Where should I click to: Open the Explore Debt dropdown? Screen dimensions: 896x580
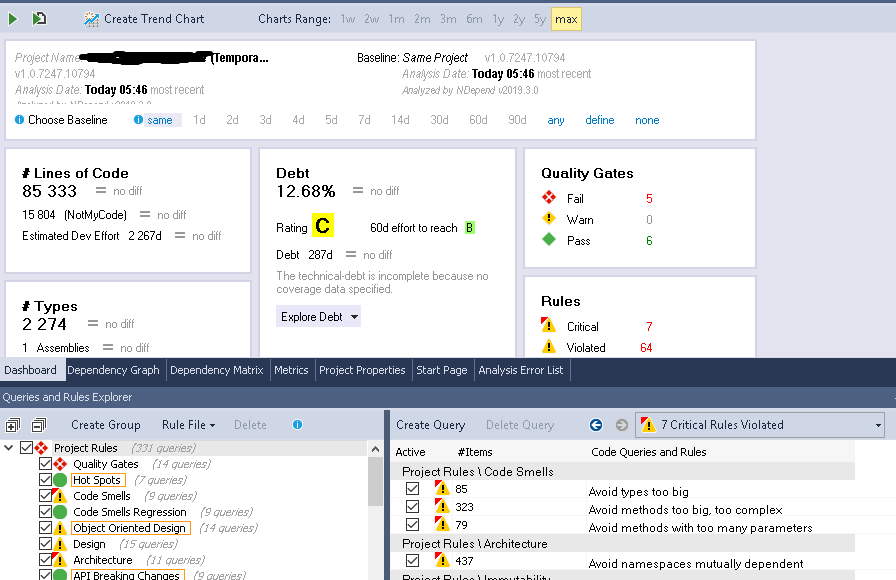pyautogui.click(x=318, y=317)
